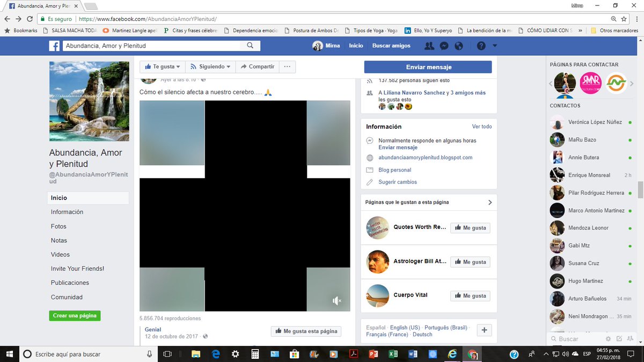Open abundanciaamoryplenitud.blogspot.com link
The height and width of the screenshot is (362, 644).
(x=426, y=158)
